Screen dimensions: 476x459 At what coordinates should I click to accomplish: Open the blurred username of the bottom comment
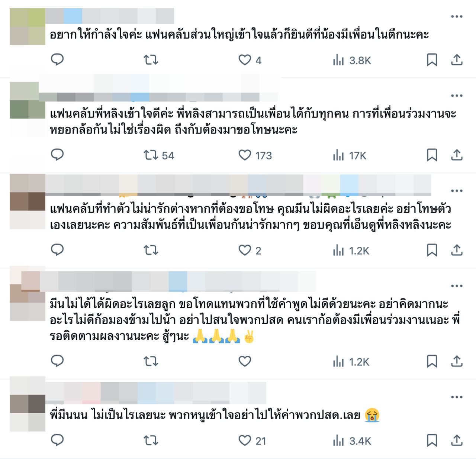point(156,393)
